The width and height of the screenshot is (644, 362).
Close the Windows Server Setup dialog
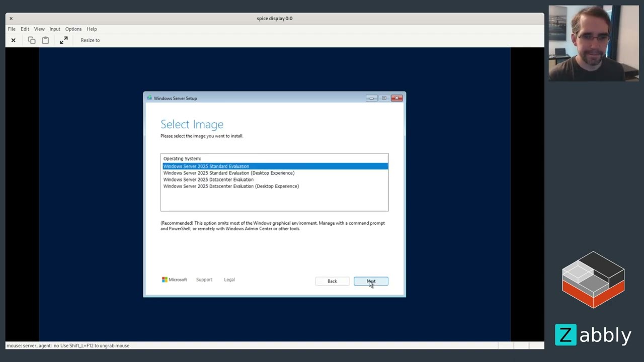point(397,98)
